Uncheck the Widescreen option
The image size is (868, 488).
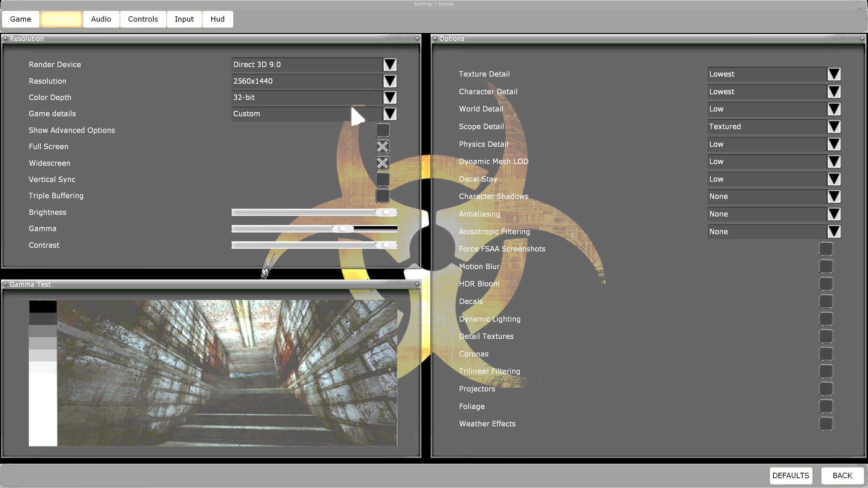coord(382,163)
